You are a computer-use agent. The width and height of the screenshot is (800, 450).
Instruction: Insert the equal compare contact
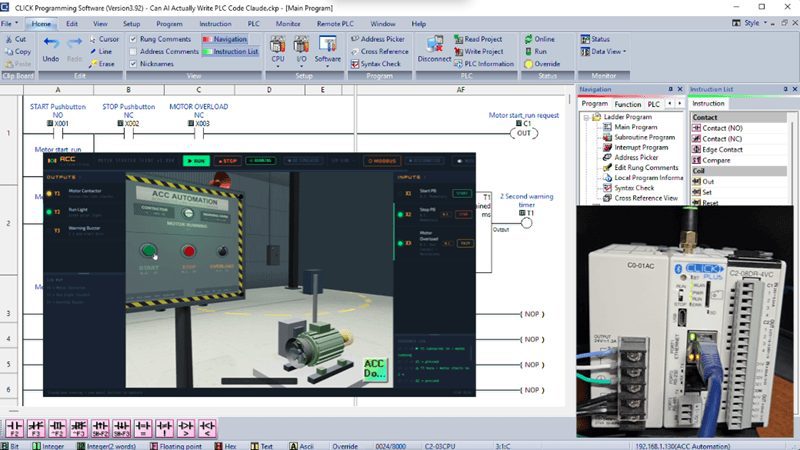pyautogui.click(x=143, y=428)
